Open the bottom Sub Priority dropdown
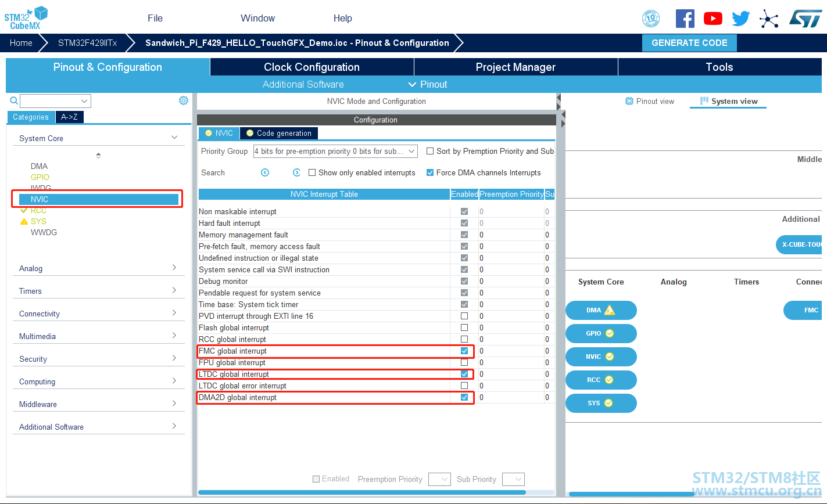This screenshot has height=504, width=827. coord(513,479)
